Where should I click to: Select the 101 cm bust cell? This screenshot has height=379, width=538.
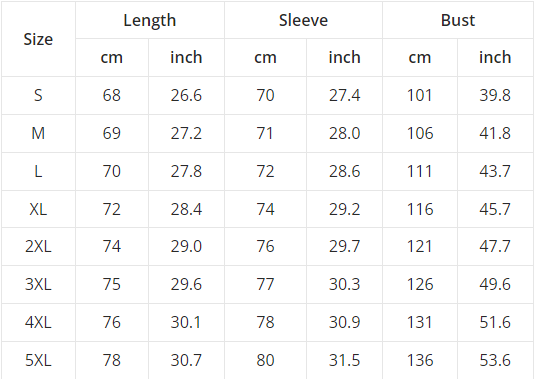[x=420, y=95]
